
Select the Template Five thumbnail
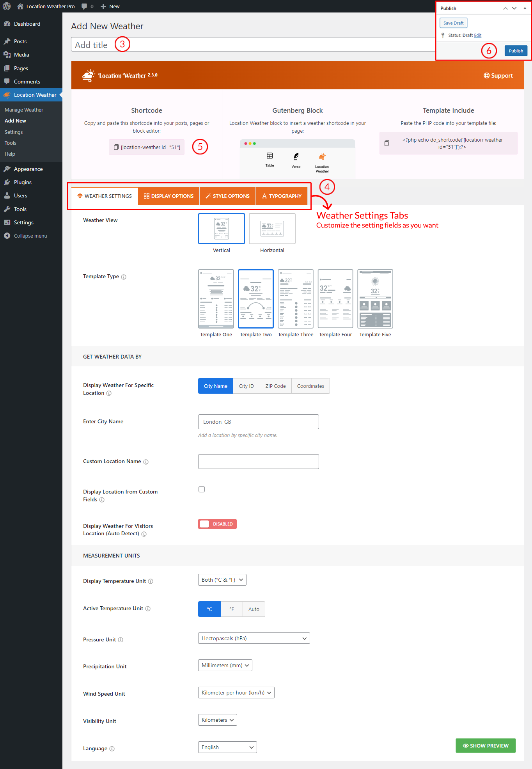coord(375,299)
